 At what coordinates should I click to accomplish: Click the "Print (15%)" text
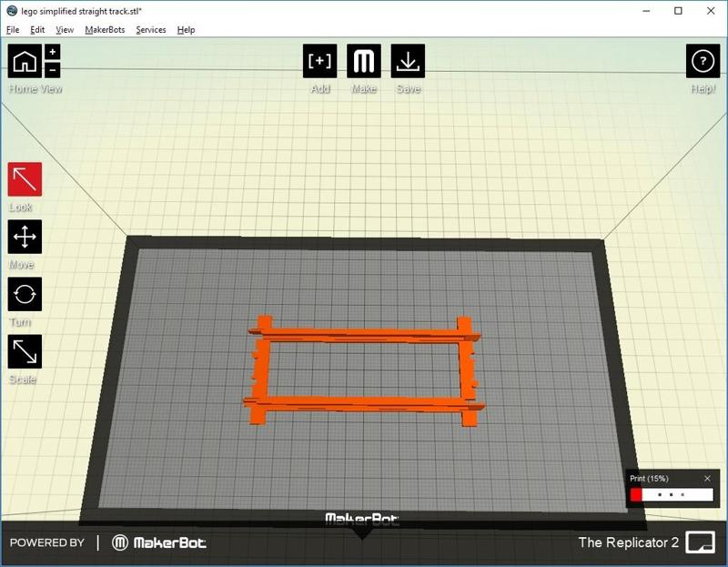[649, 479]
